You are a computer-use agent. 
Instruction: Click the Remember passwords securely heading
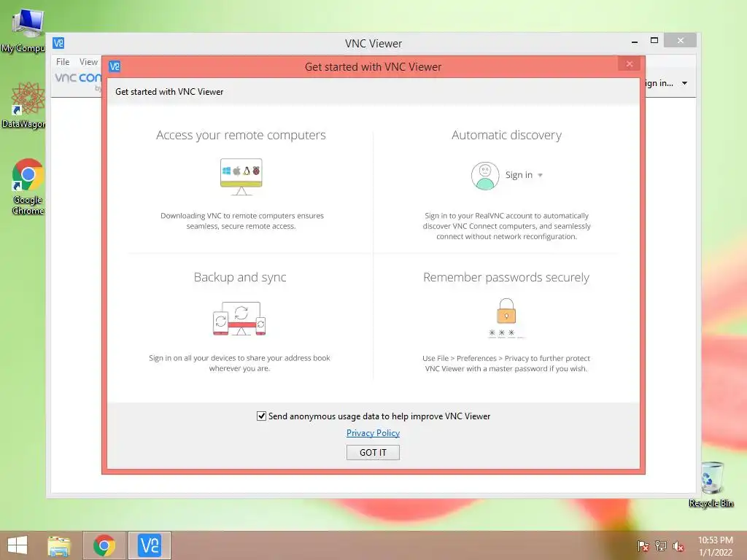pos(506,277)
